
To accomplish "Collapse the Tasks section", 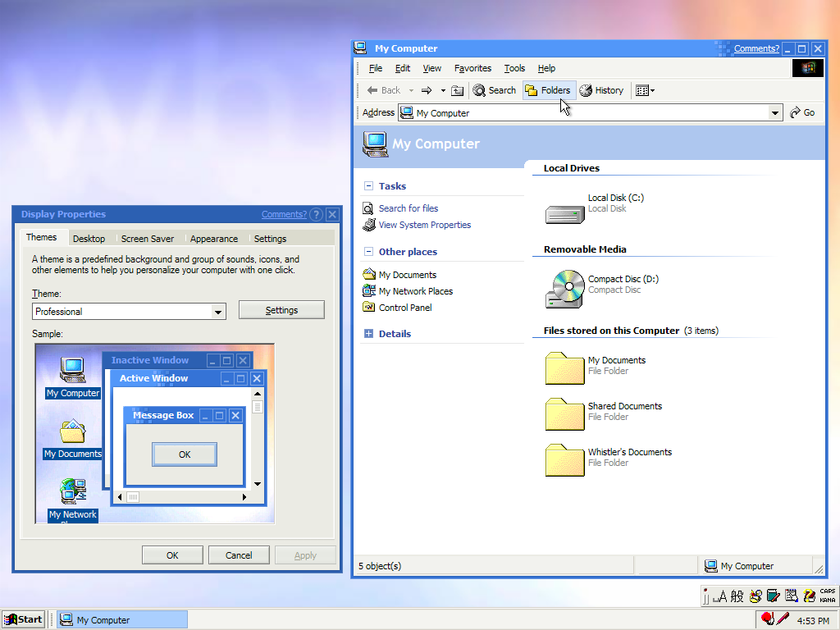I will [367, 185].
